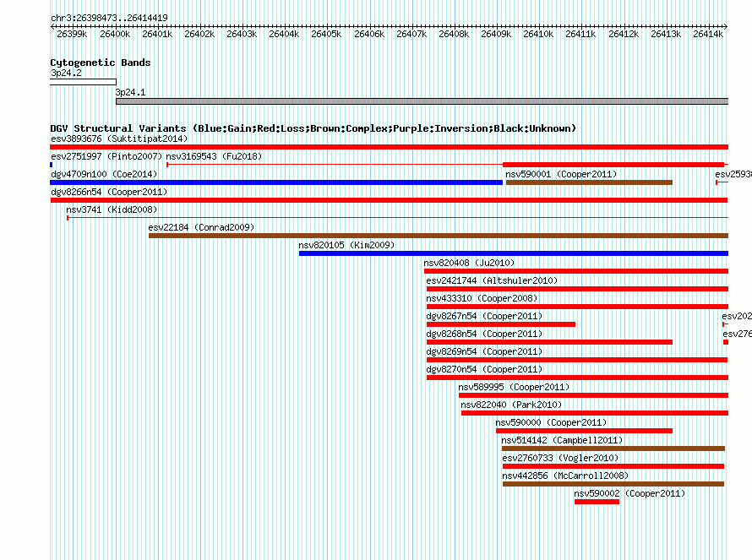Select the red nsv822040 loss bar
This screenshot has height=560, width=752.
[x=595, y=413]
